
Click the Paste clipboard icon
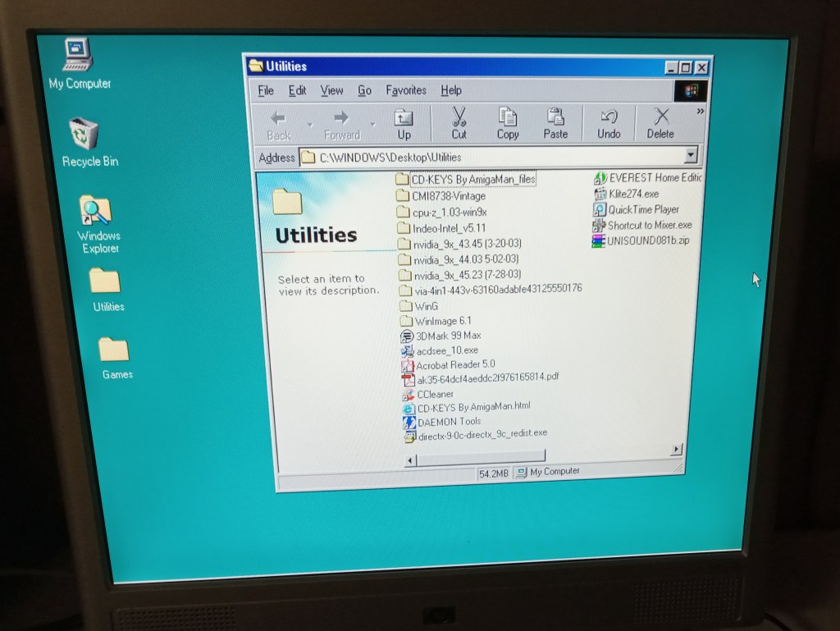click(x=555, y=117)
